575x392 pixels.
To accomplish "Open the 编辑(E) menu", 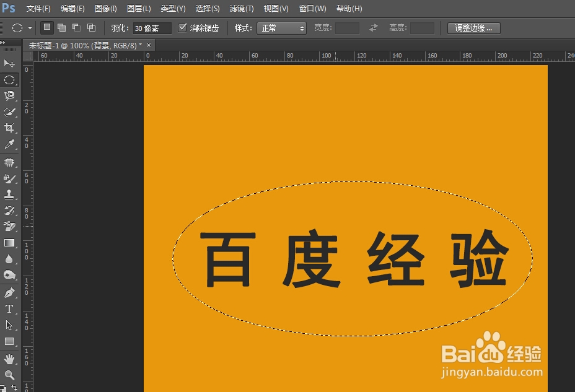I will (72, 9).
